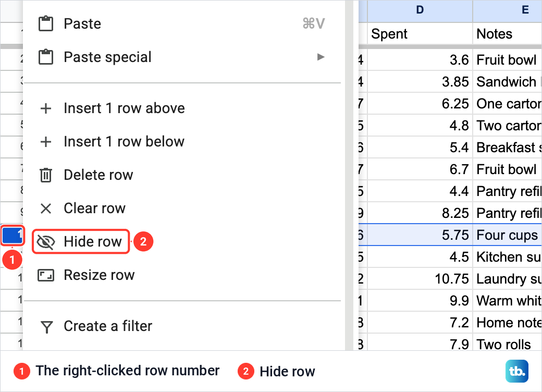Screen dimensions: 542x392
Task: Choose Clear row option
Action: coord(184,208)
